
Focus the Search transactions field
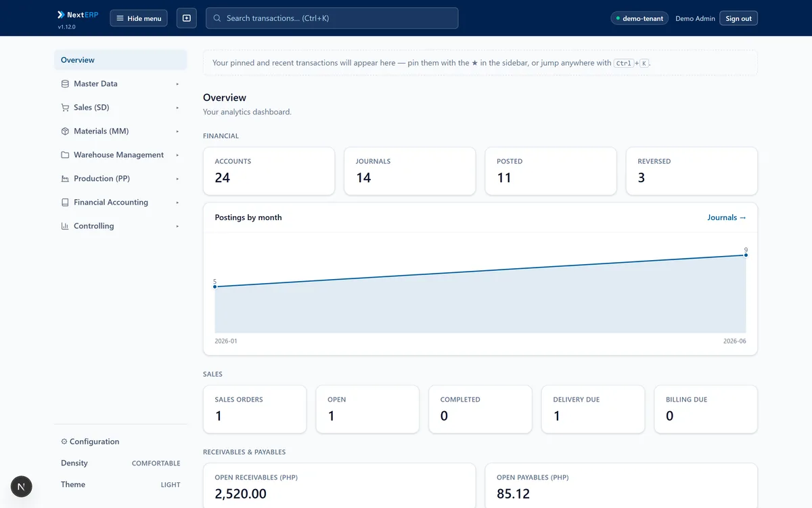[x=332, y=18]
